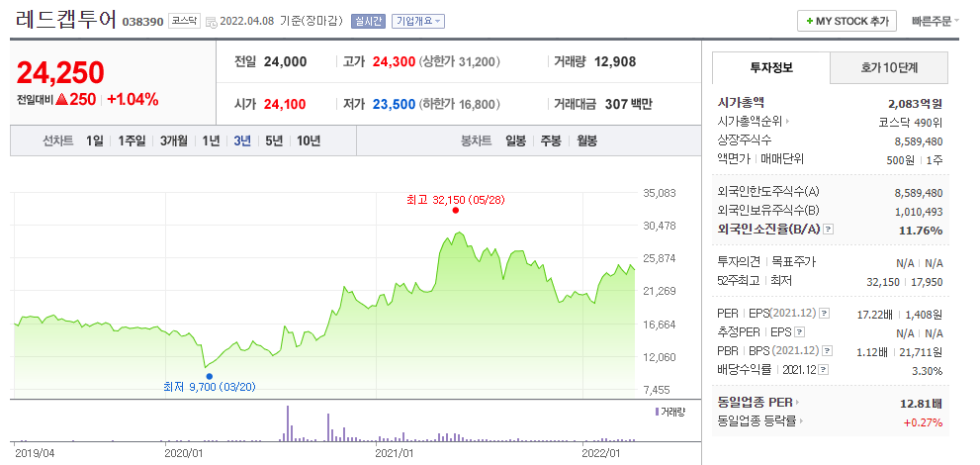Open the 동일업종 등락률 link
The image size is (980, 465).
(760, 421)
